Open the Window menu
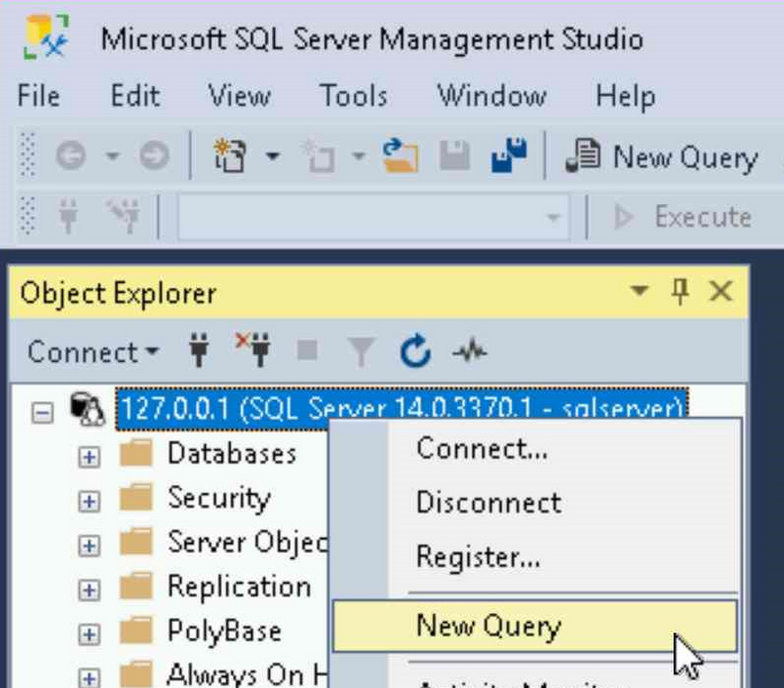The height and width of the screenshot is (688, 784). click(x=492, y=95)
